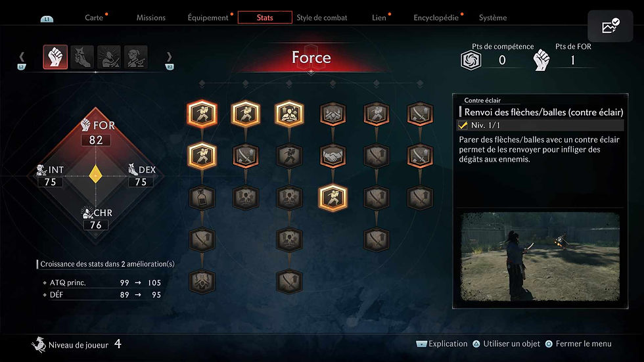Image resolution: width=644 pixels, height=362 pixels.
Task: Click the diamond marker under Force title
Action: point(311,72)
